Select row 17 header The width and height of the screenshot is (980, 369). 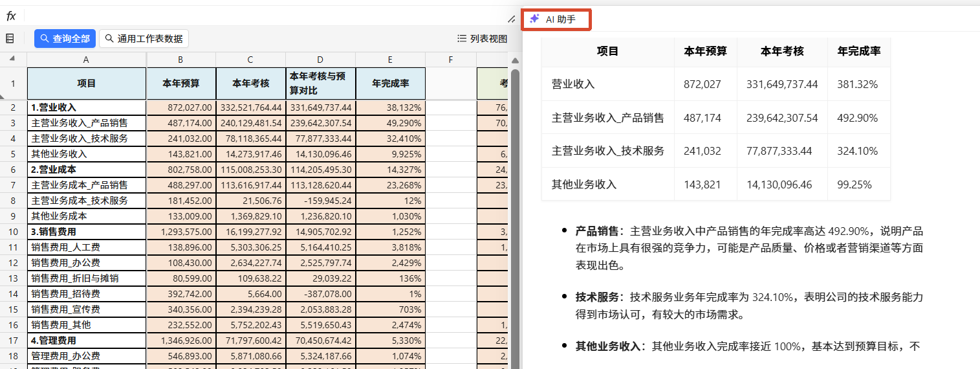(13, 341)
